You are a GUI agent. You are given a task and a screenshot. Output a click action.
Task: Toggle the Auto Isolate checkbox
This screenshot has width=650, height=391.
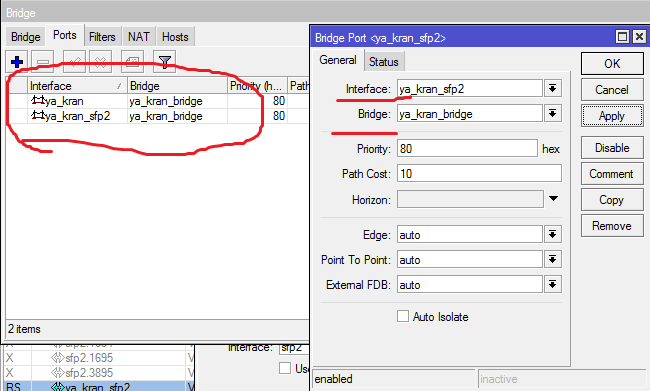point(403,316)
